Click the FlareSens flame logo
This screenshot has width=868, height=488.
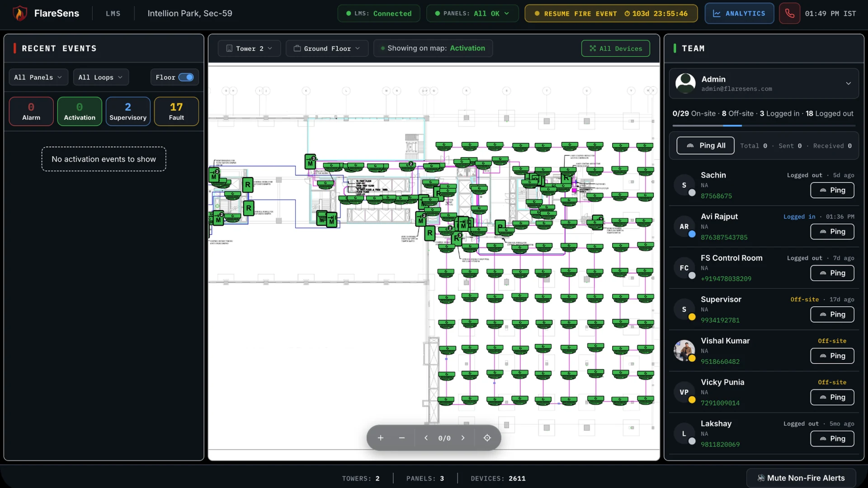pos(19,13)
